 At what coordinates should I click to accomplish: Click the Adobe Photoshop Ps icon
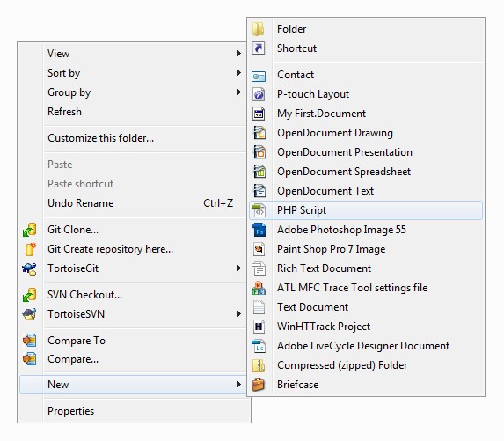click(259, 230)
